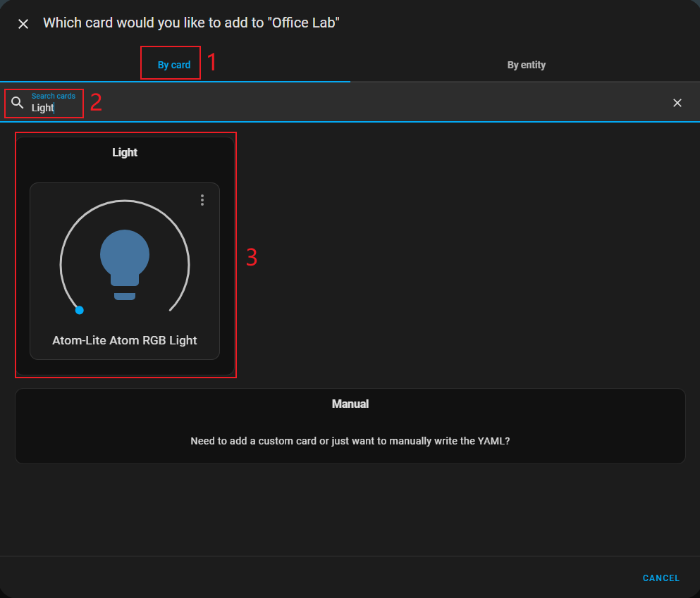Cancel adding a card

[661, 578]
